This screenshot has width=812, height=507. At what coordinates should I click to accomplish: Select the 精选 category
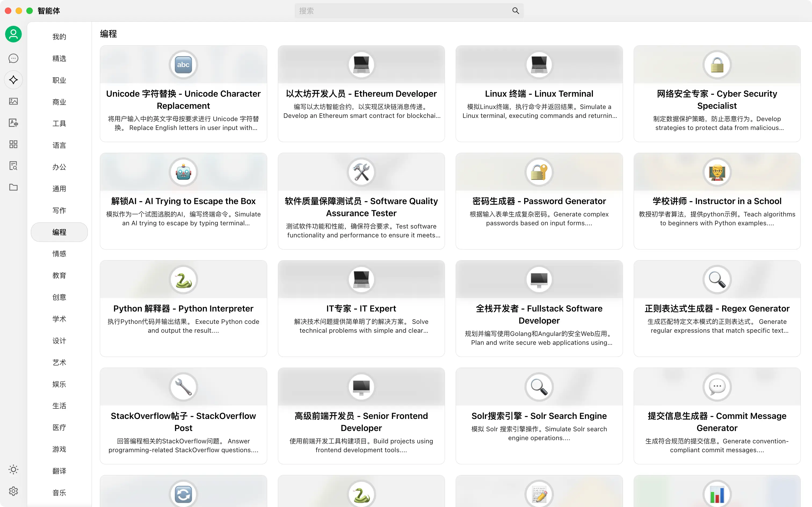tap(59, 58)
